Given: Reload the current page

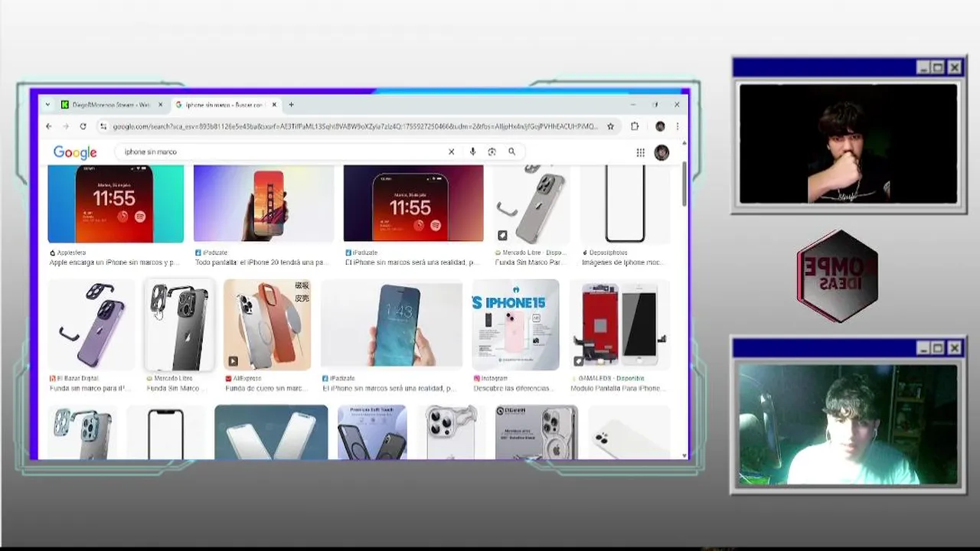Looking at the screenshot, I should [x=83, y=126].
